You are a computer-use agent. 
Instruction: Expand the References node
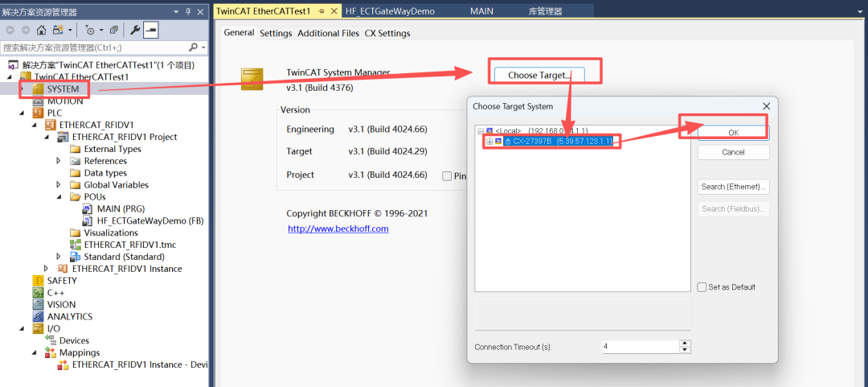59,161
